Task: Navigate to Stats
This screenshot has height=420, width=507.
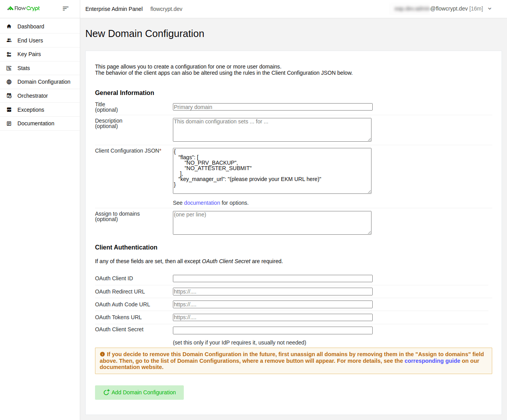Action: [x=40, y=68]
